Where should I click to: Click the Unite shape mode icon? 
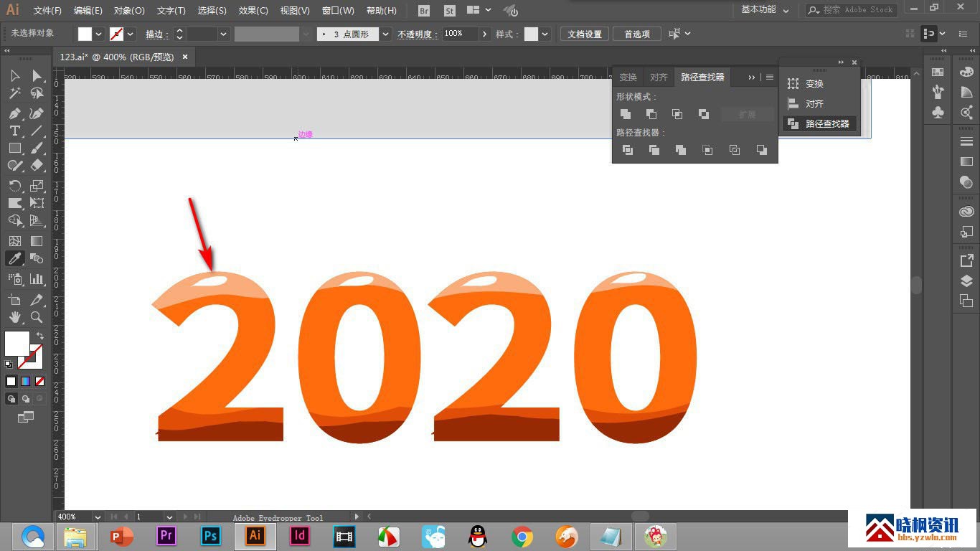[626, 114]
